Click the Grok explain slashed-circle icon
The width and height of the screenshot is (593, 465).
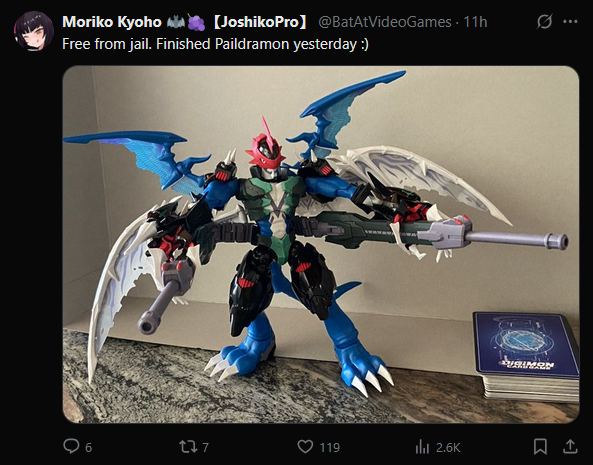tap(544, 22)
